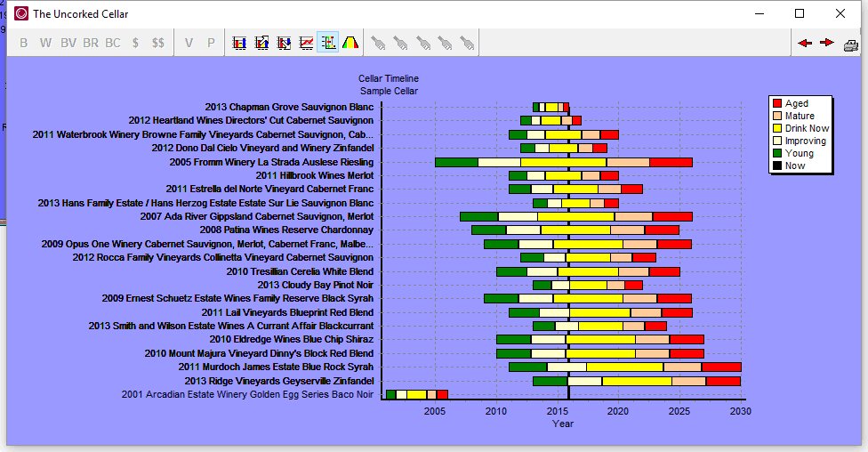868x452 pixels.
Task: Click the Mature legend swatch
Action: [x=777, y=116]
